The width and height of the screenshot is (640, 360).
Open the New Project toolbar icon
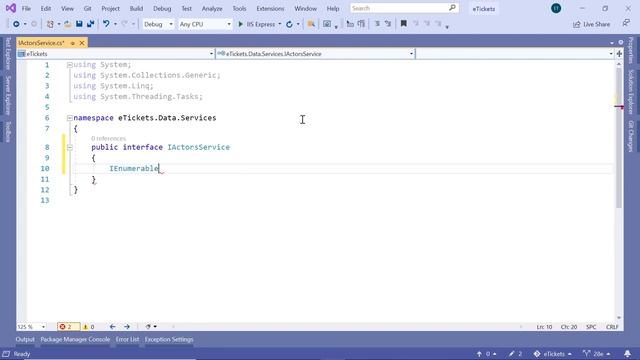click(50, 24)
